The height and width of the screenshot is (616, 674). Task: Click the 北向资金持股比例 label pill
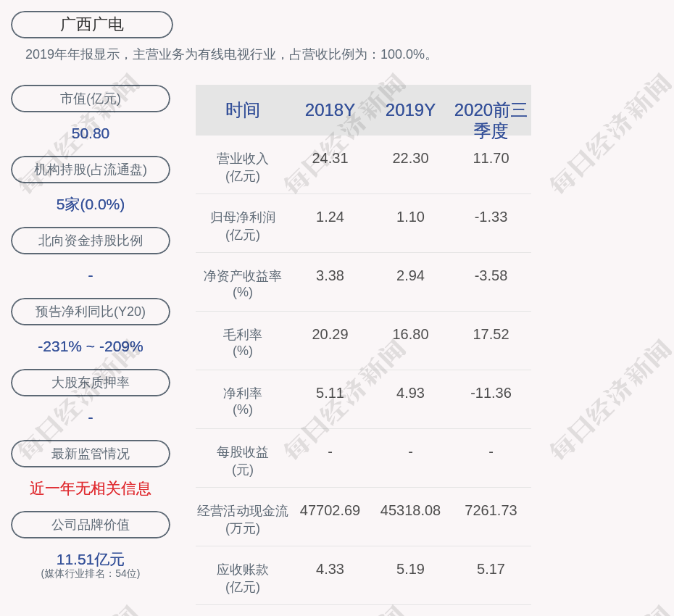[x=91, y=241]
